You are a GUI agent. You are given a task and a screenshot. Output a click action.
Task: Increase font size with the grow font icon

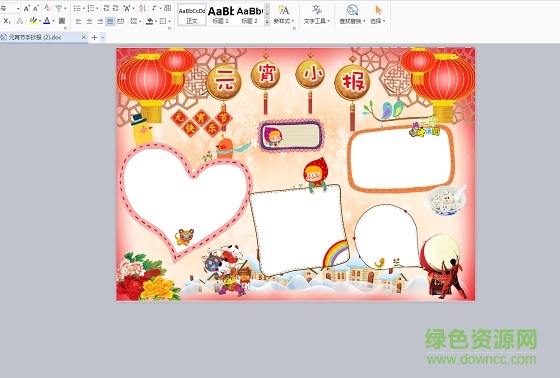pos(27,8)
